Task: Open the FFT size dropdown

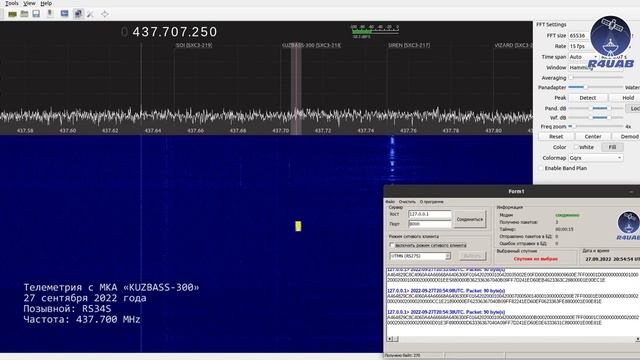Action: point(579,36)
